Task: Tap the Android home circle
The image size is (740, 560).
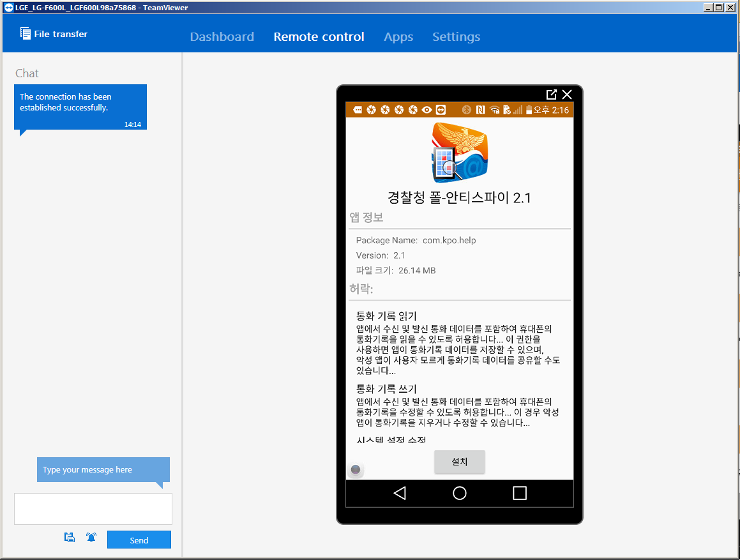Action: (459, 493)
